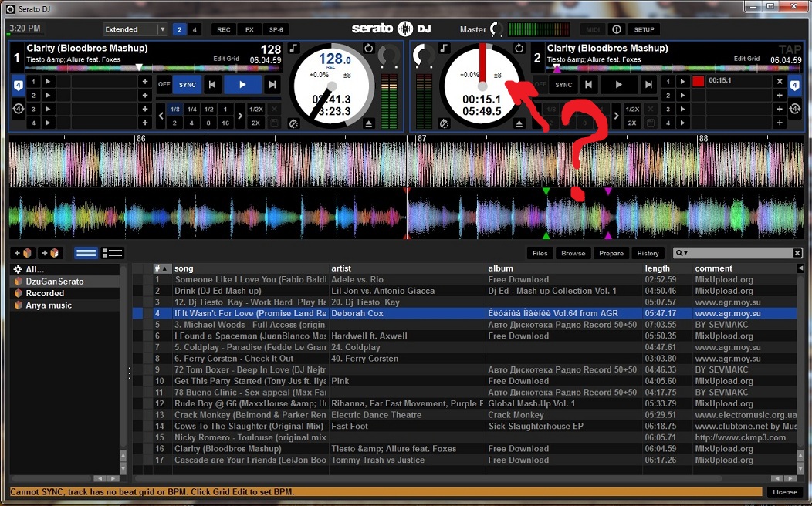Eject the track from deck 1
Viewport: 812px width, 506px height.
point(369,123)
